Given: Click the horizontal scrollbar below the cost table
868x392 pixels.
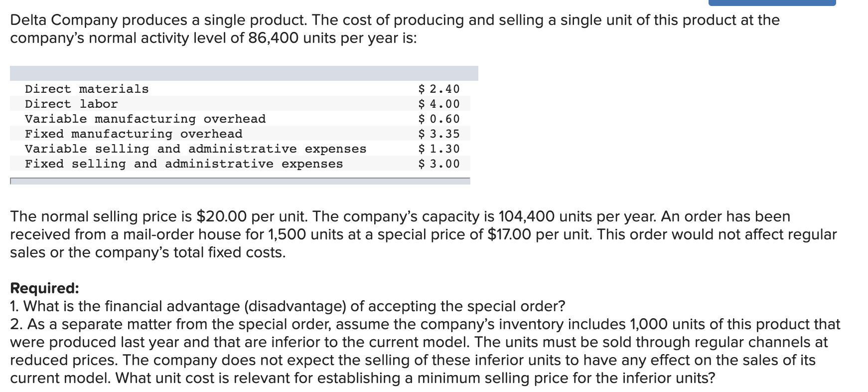Looking at the screenshot, I should point(240,181).
